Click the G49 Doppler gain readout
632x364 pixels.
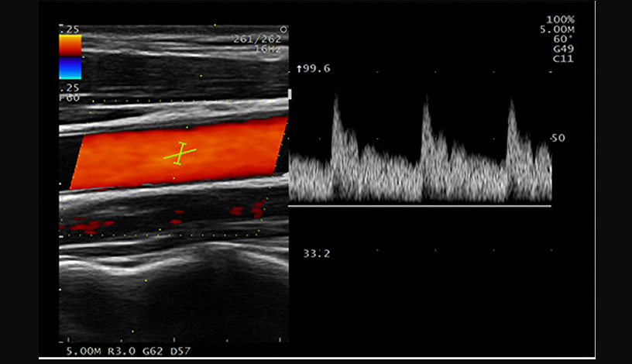click(x=562, y=49)
